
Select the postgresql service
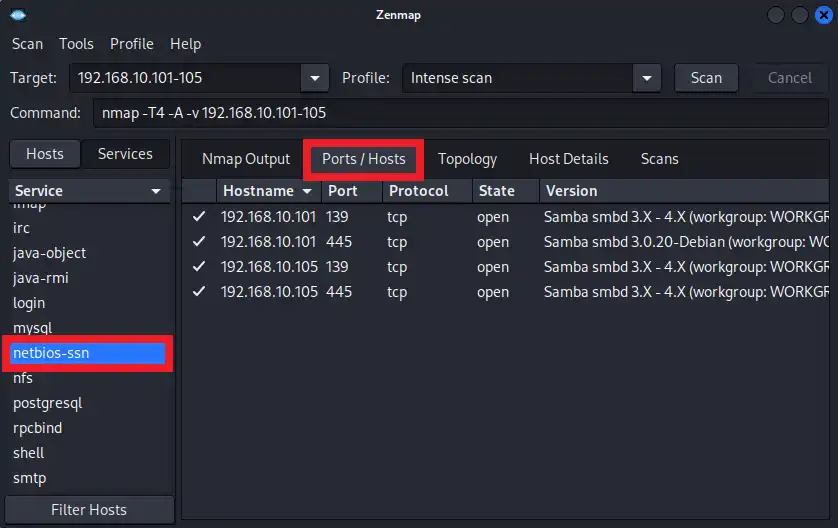[88, 403]
